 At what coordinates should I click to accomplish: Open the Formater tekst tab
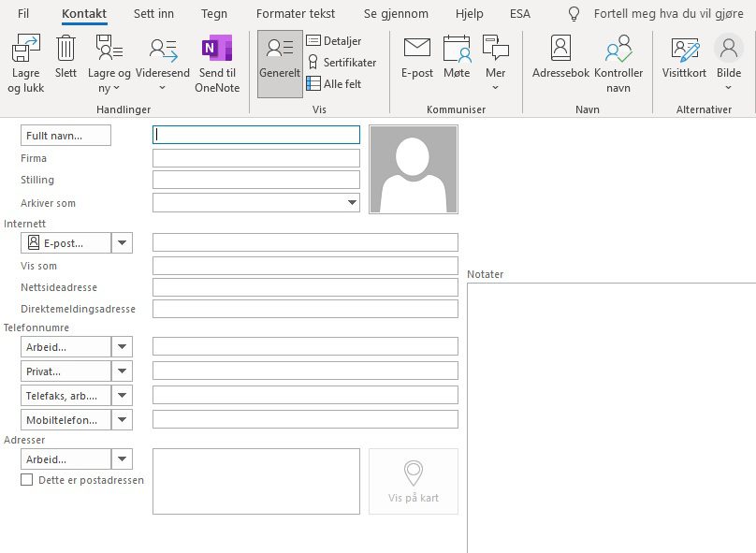(x=295, y=13)
